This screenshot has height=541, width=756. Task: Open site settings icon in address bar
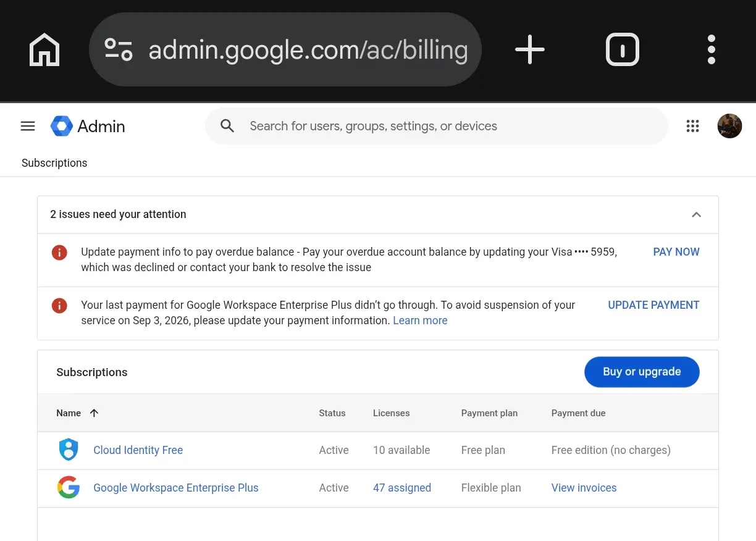119,49
